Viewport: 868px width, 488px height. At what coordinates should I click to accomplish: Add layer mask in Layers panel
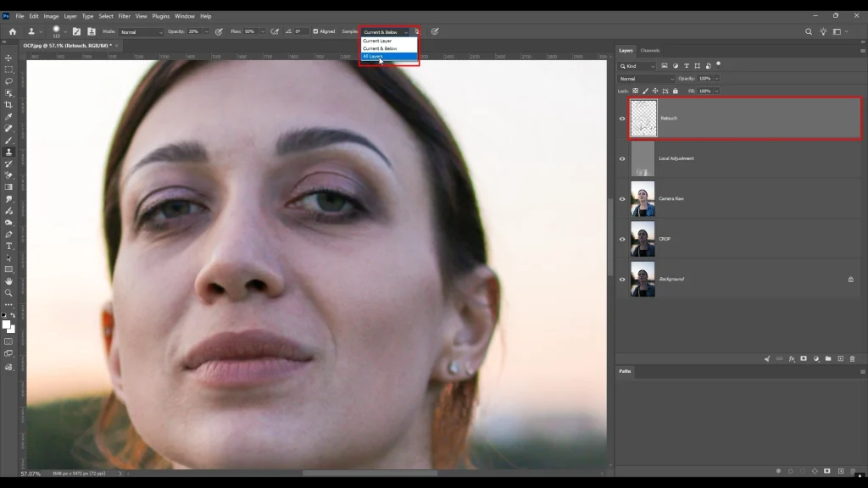click(x=804, y=358)
